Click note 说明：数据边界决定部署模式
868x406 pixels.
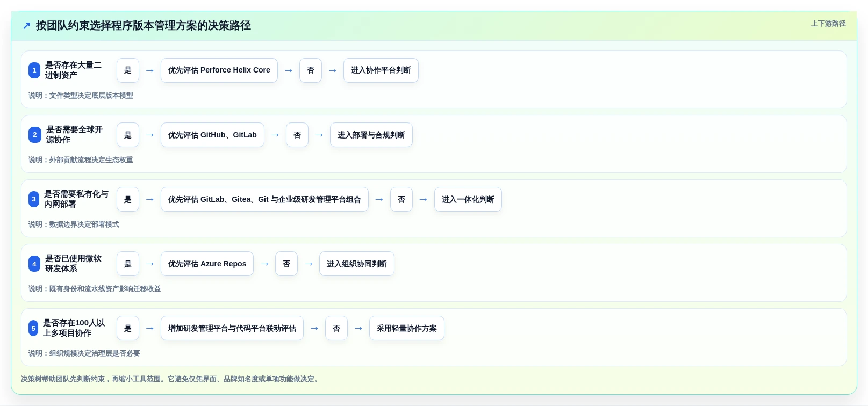pos(74,224)
